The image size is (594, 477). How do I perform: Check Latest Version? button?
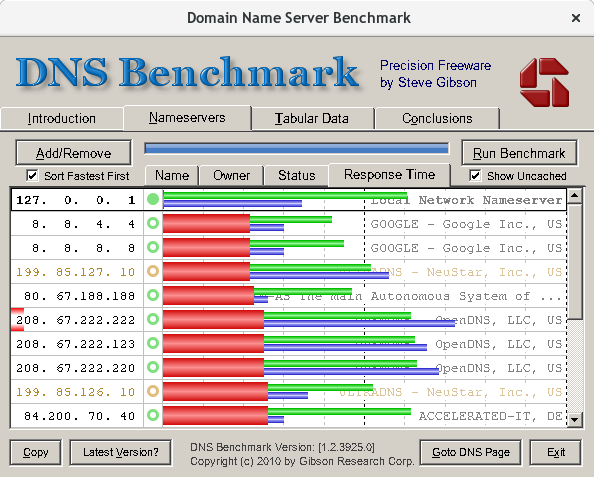click(121, 452)
